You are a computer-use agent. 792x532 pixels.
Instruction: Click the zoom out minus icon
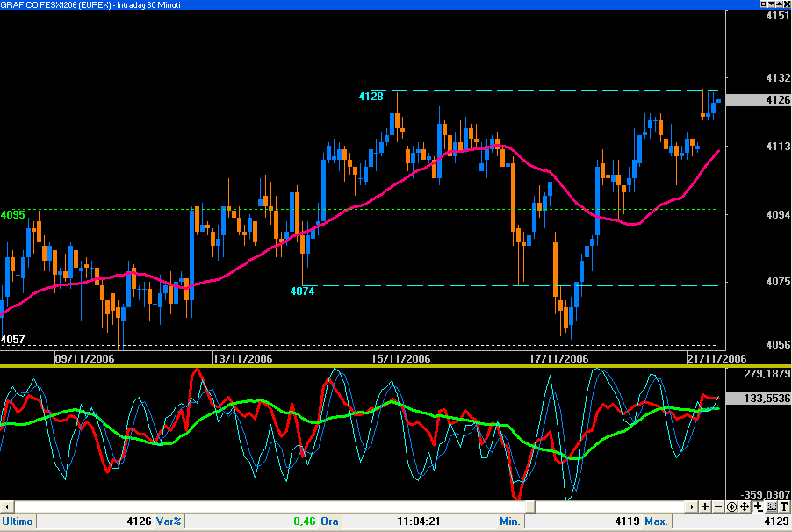pos(718,507)
